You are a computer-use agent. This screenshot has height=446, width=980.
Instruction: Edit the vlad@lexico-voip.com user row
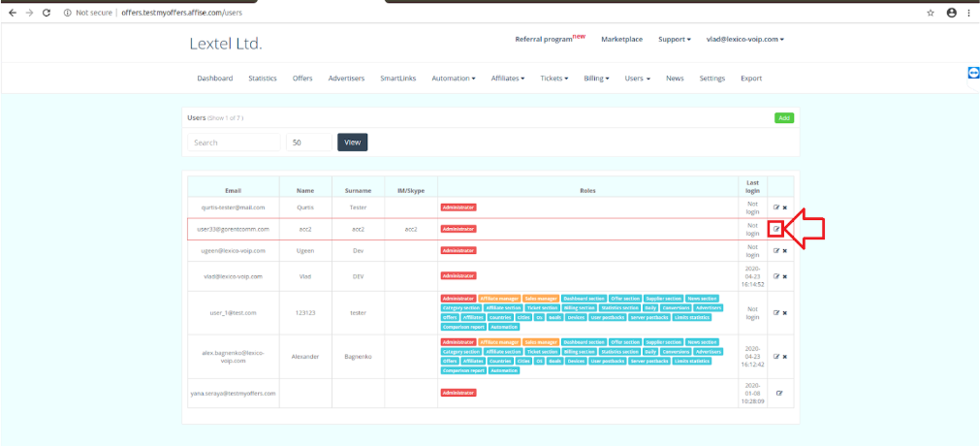pos(776,276)
